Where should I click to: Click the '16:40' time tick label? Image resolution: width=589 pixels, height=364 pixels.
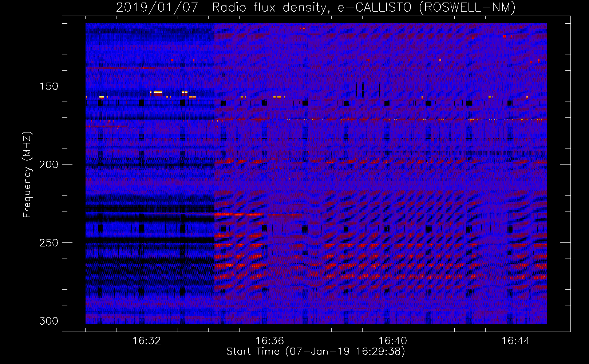(x=393, y=341)
